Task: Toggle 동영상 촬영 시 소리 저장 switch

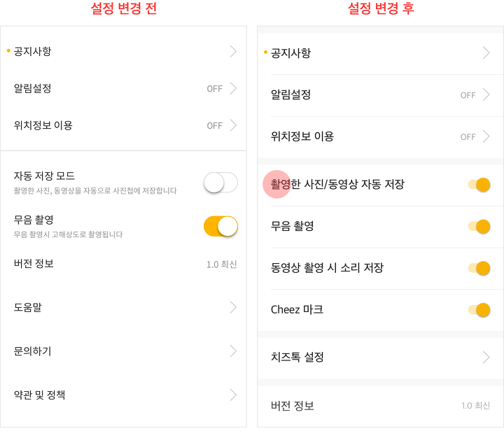Action: coord(479,268)
